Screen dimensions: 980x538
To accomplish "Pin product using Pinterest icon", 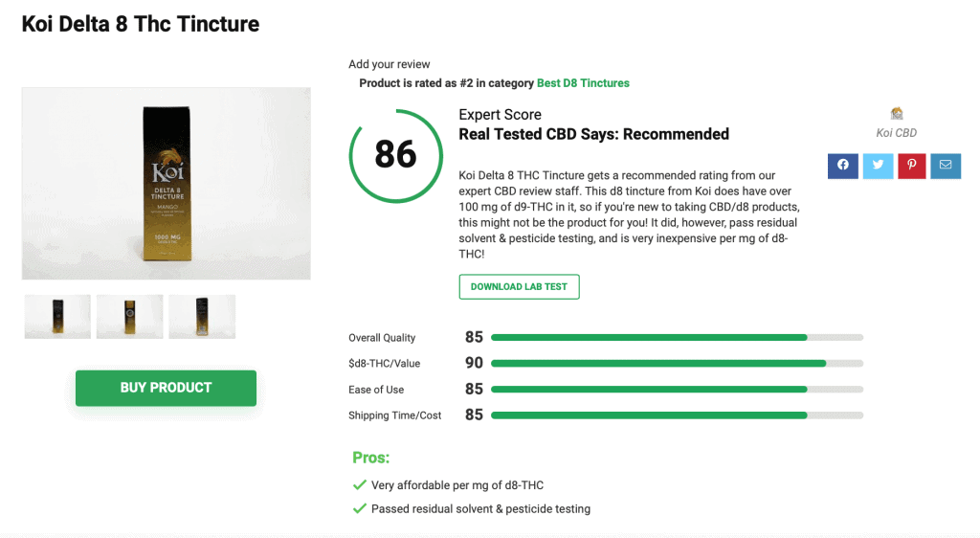I will pos(911,167).
